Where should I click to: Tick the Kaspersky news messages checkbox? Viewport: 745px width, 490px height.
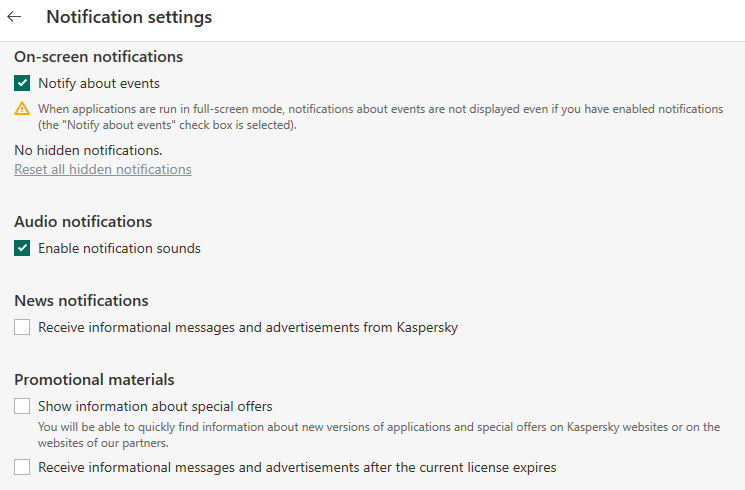22,327
